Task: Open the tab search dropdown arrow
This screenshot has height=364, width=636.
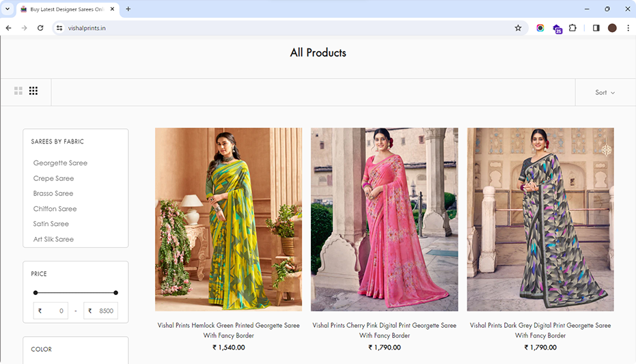Action: tap(8, 9)
